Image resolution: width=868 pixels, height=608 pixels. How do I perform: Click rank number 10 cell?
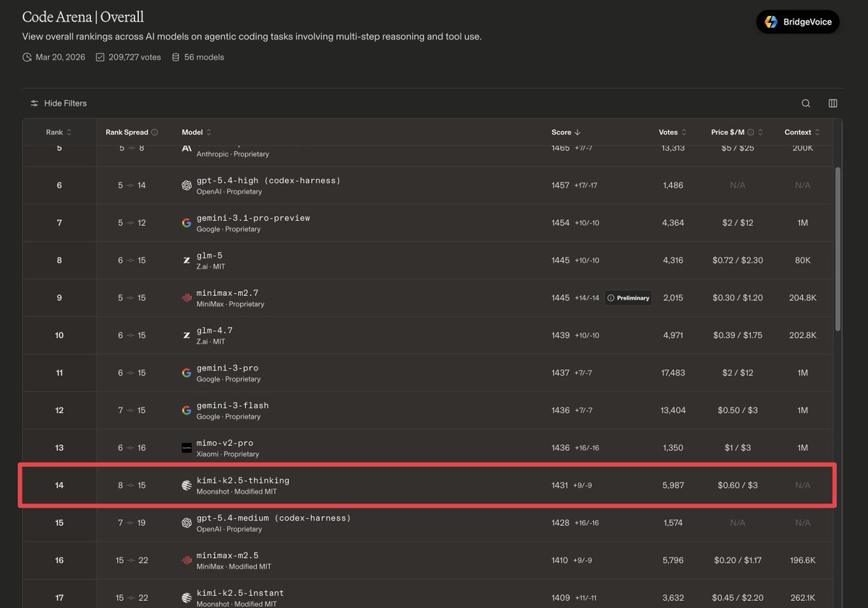click(x=59, y=335)
